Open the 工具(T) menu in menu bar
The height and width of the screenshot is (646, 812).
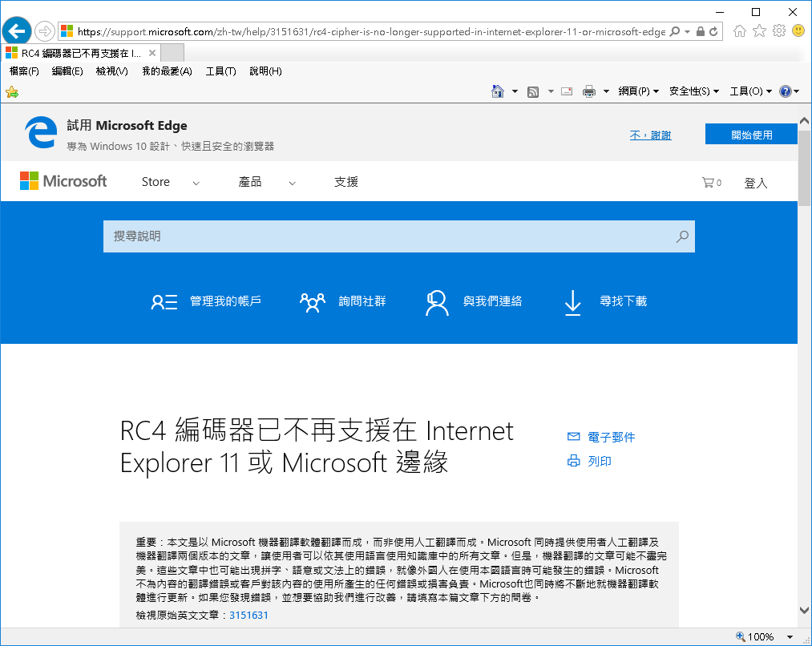point(220,71)
